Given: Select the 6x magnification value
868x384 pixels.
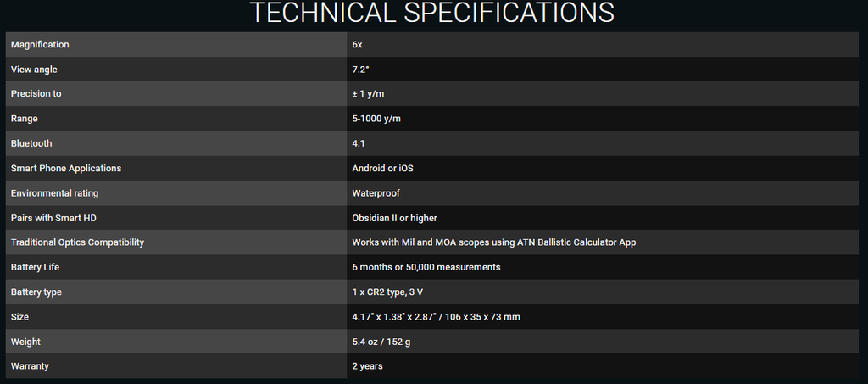Looking at the screenshot, I should click(357, 44).
